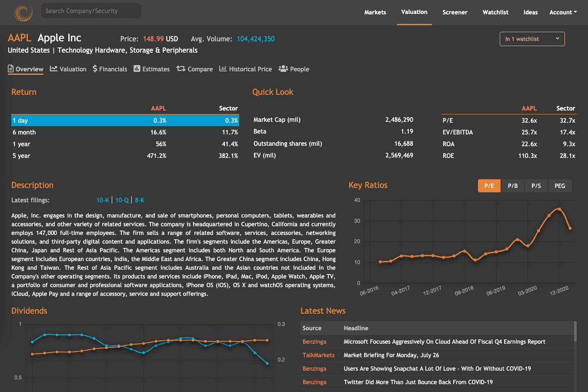Click the orange swirl site logo
Screen dimensions: 588x392
pos(23,12)
